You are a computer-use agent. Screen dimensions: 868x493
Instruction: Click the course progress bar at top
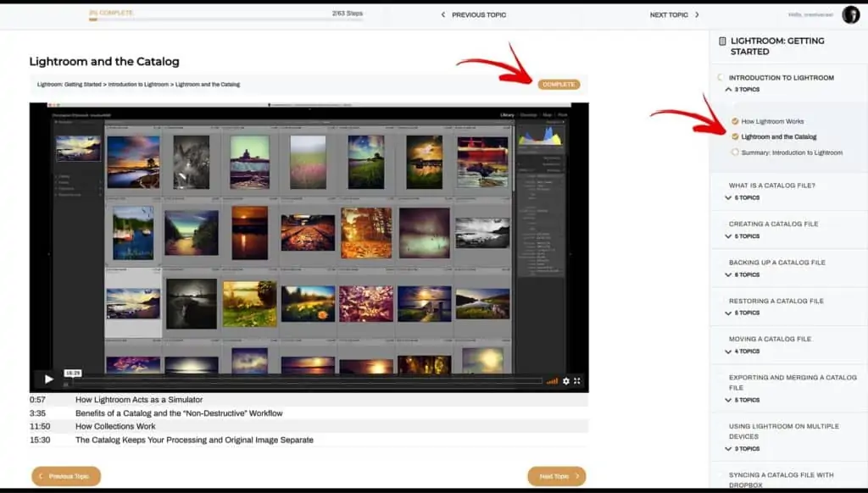click(225, 19)
